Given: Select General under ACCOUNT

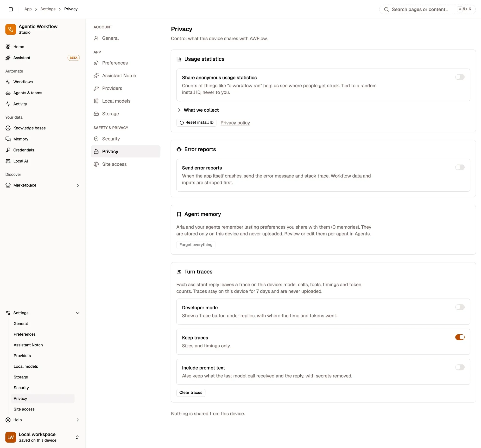Looking at the screenshot, I should point(126,38).
